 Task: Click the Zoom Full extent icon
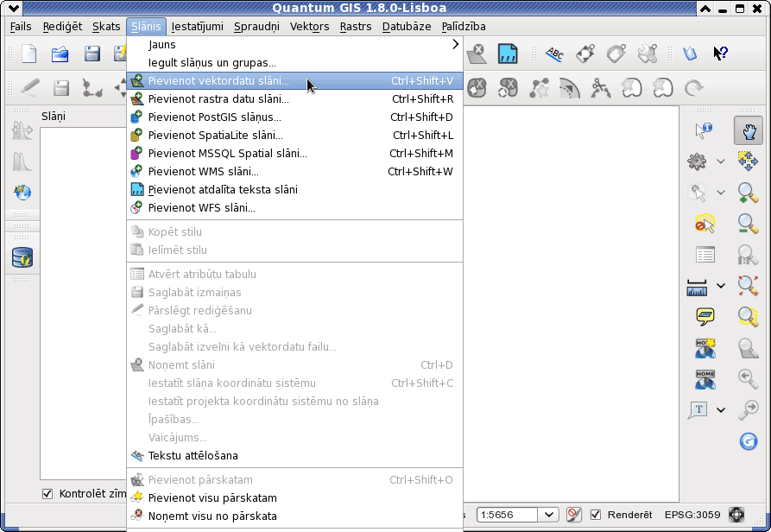click(748, 286)
